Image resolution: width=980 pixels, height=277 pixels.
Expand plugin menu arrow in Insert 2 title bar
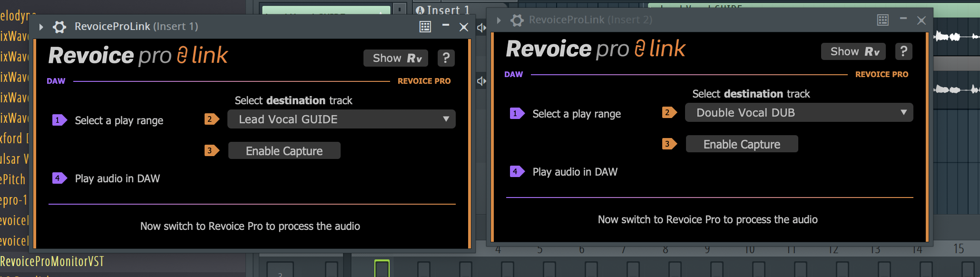point(499,20)
